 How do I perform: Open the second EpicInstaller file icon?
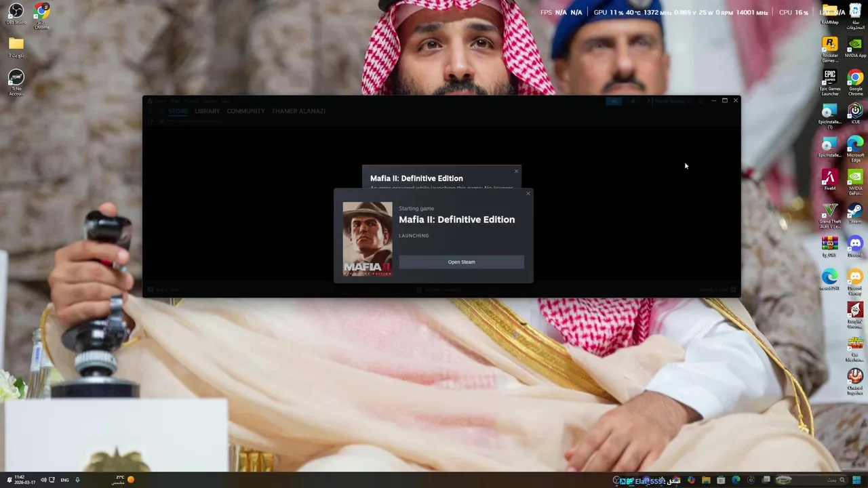coord(830,147)
